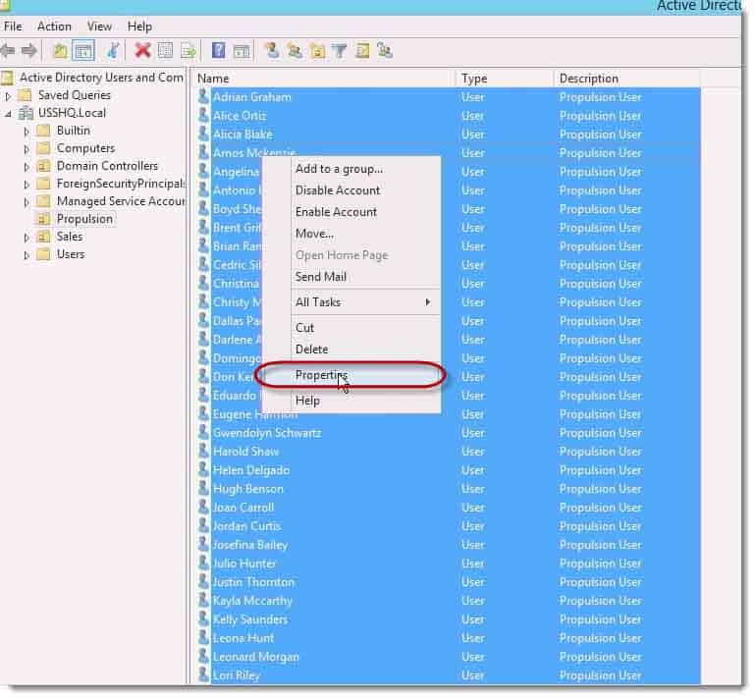Sort by the Name column header

[323, 79]
